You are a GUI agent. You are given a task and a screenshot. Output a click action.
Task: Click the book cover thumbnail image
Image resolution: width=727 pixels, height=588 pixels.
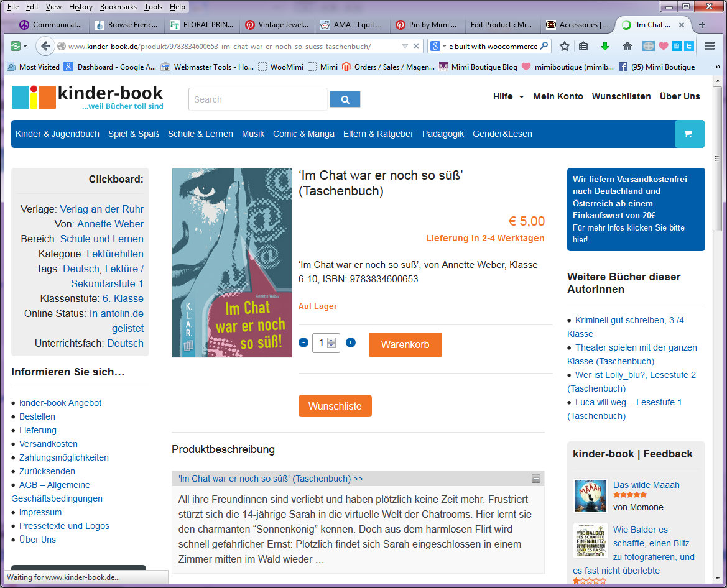point(232,263)
